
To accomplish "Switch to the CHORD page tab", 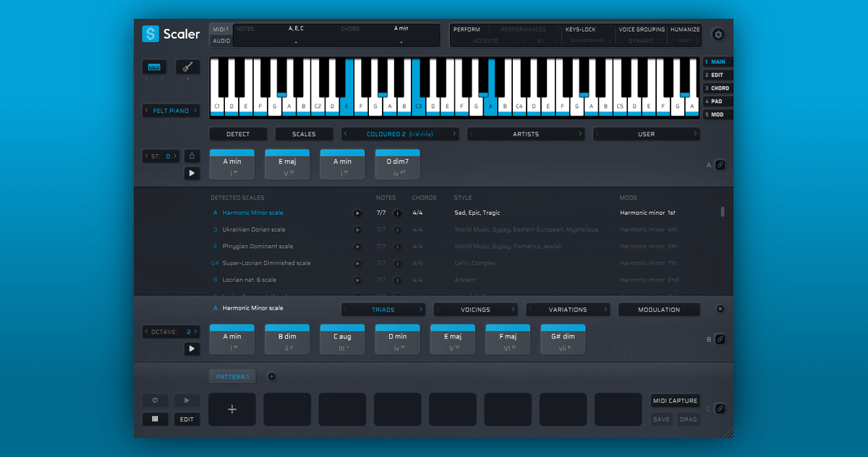I will 718,88.
